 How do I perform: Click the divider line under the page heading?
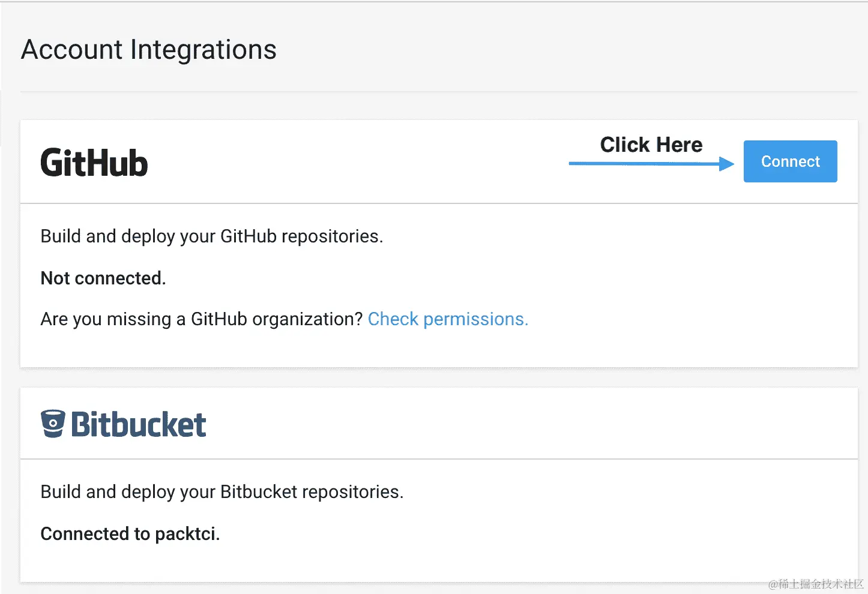438,92
